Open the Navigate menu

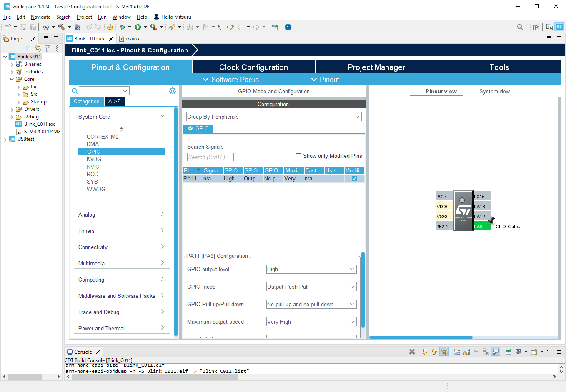pyautogui.click(x=40, y=17)
